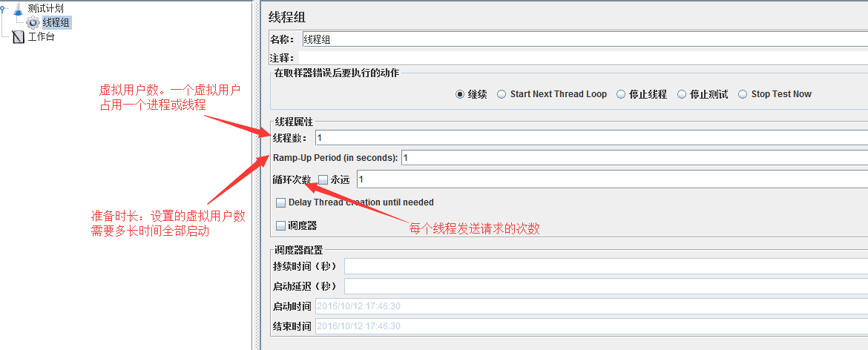Click the Ramp-Up Period input field

[x=634, y=158]
